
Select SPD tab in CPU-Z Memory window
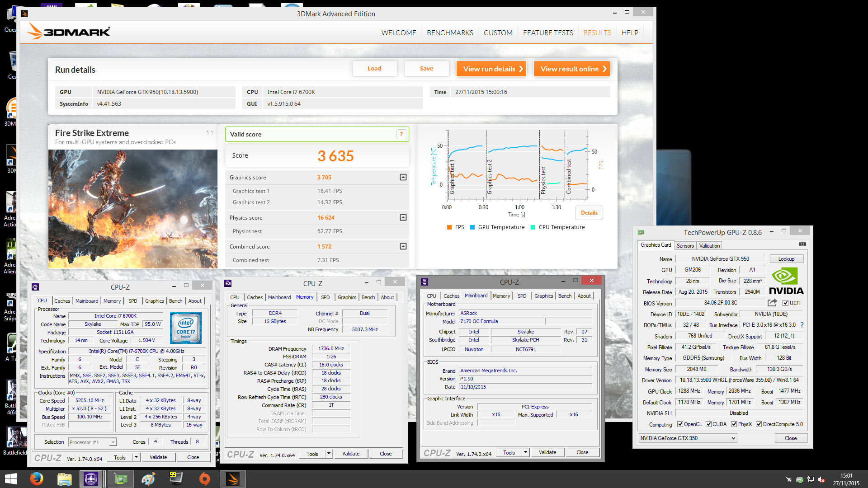[325, 297]
